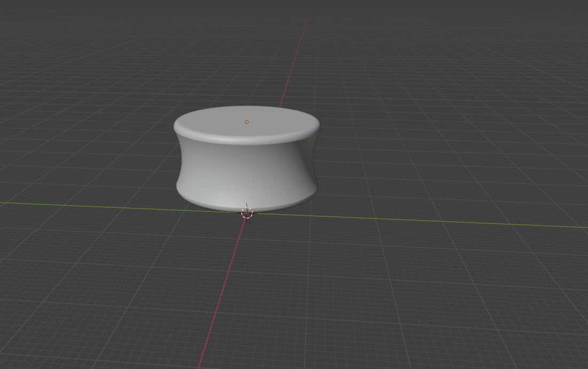Image resolution: width=588 pixels, height=369 pixels.
Task: Click the red-white 3D cursor at grid origin
Action: 247,213
